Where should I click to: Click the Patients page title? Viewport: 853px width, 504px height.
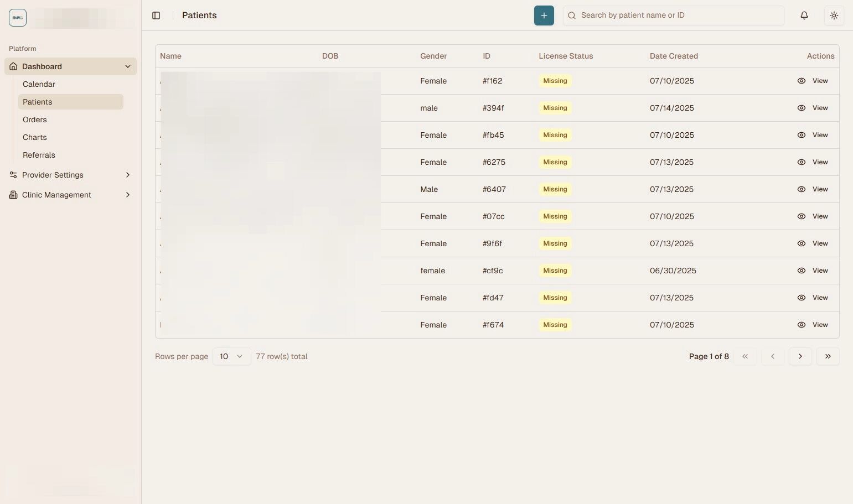coord(199,15)
